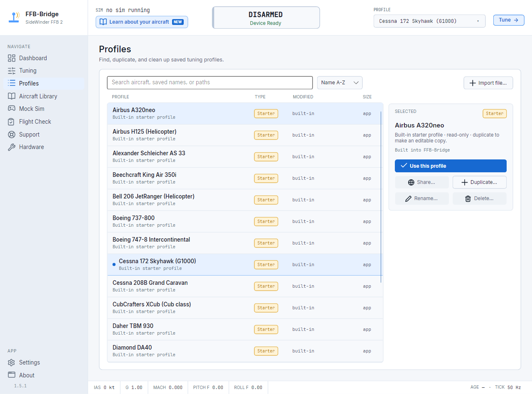Open the Name A-Z sort dropdown

(340, 83)
